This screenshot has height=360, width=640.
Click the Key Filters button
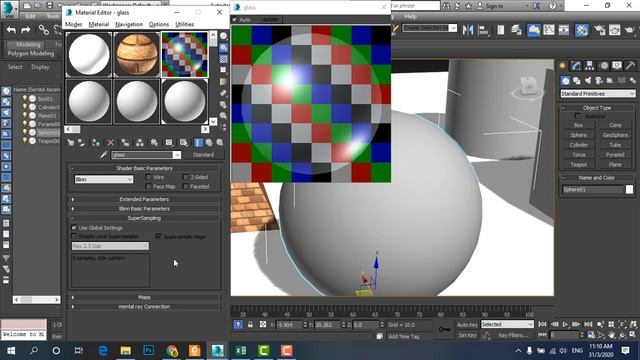pos(513,335)
